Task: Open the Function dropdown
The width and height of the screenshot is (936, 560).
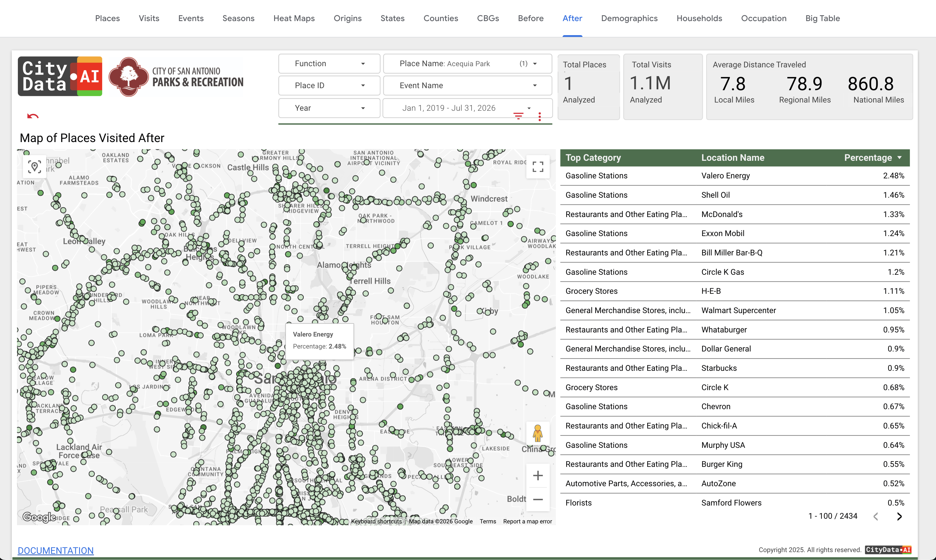Action: coord(329,63)
